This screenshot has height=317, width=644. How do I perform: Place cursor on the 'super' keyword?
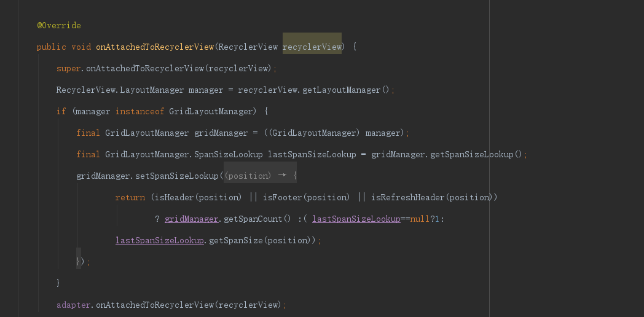(69, 68)
